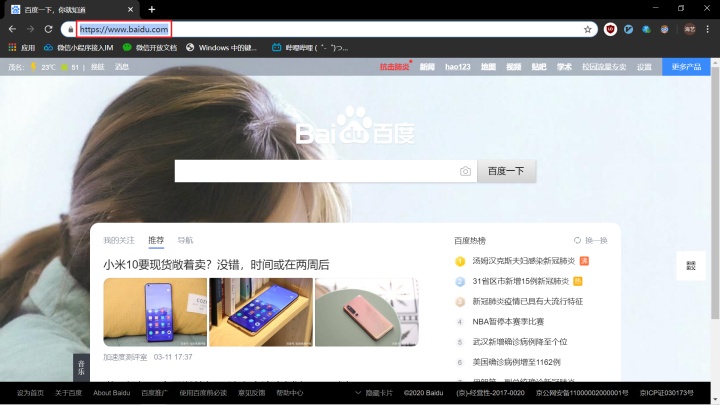
Task: Click 设为首页 footer link
Action: (30, 393)
